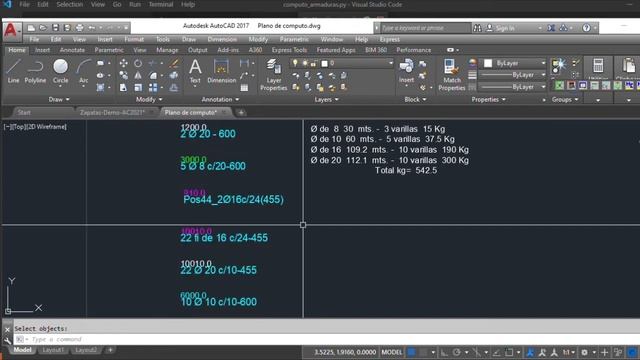Viewport: 640px width, 360px height.
Task: Click the Erase tool in Modify panel
Action: point(174,63)
